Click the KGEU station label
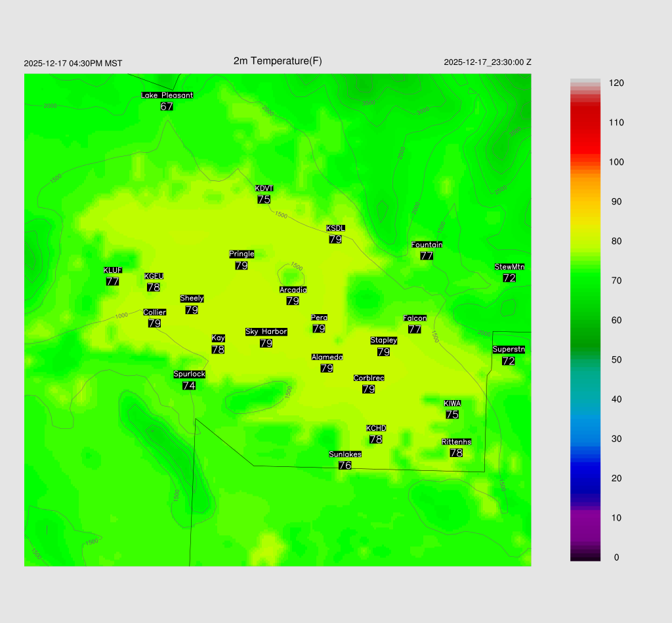672x623 pixels. coord(154,276)
